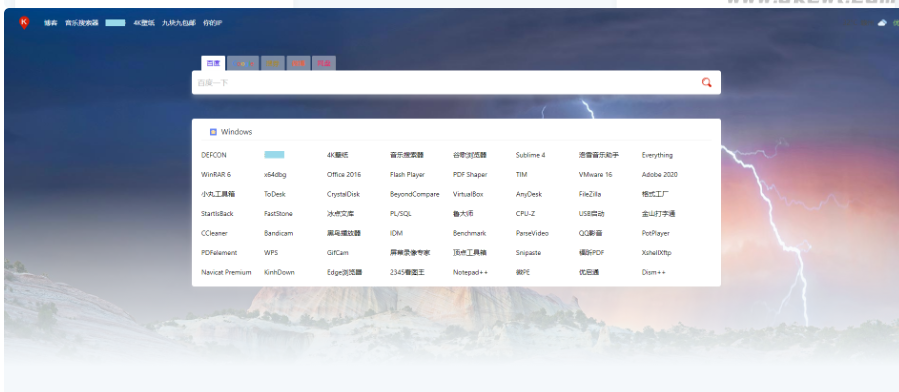Open the 金山打字通 link
899x392 pixels.
coord(658,214)
